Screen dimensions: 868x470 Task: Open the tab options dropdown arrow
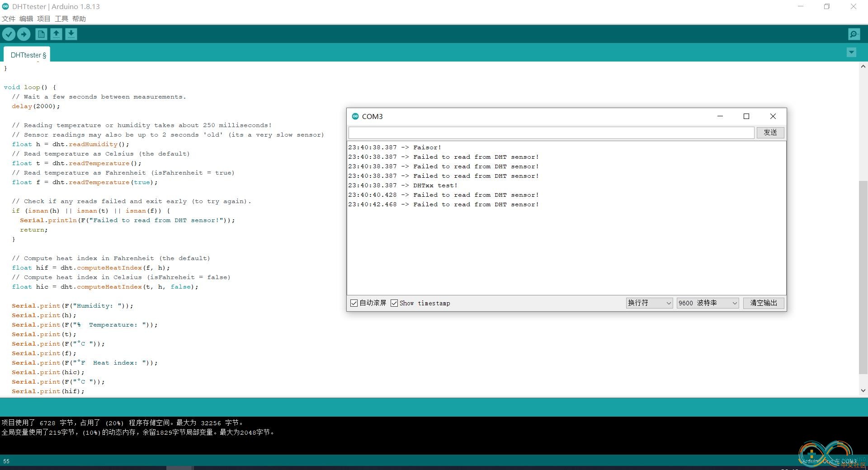[851, 52]
